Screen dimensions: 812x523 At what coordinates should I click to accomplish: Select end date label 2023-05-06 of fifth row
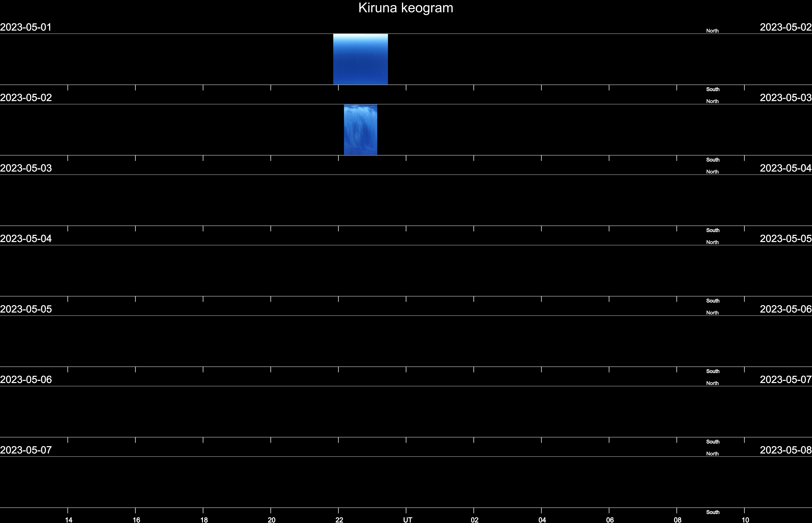pos(786,309)
